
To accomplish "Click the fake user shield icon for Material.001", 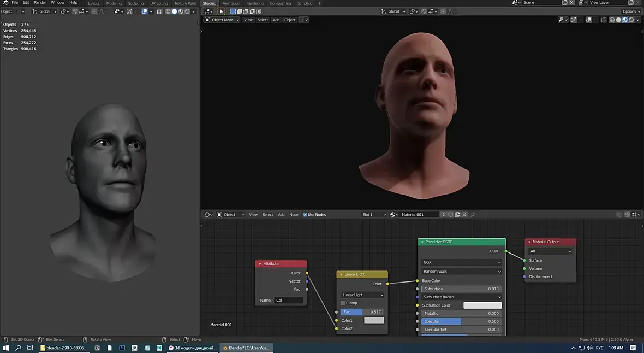I will click(450, 215).
